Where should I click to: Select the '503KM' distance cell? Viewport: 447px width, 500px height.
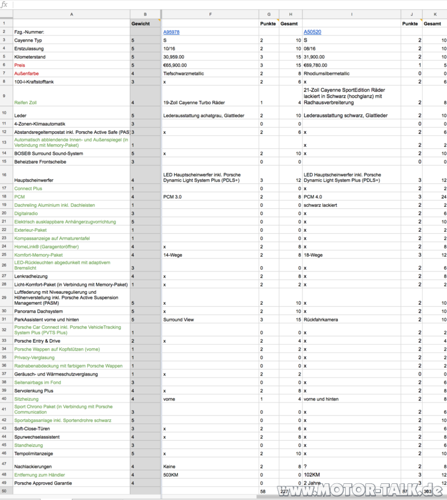[210, 475]
